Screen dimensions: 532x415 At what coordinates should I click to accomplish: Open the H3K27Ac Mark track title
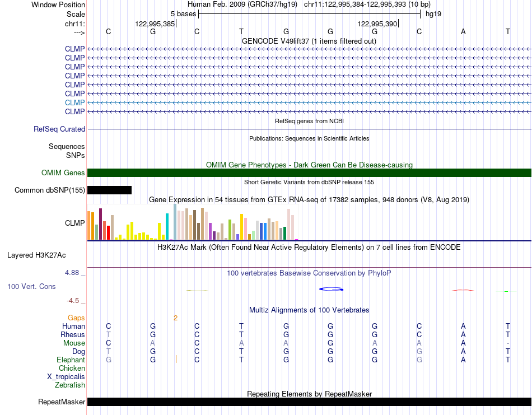point(309,247)
